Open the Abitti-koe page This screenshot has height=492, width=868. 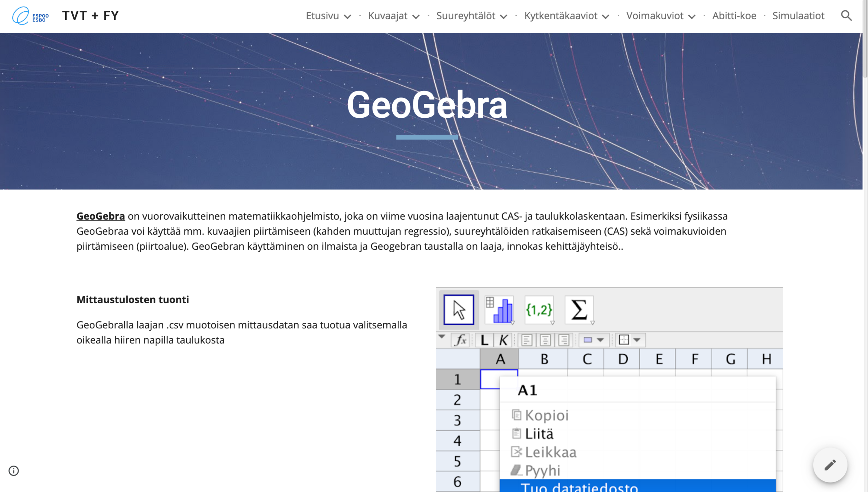tap(734, 16)
